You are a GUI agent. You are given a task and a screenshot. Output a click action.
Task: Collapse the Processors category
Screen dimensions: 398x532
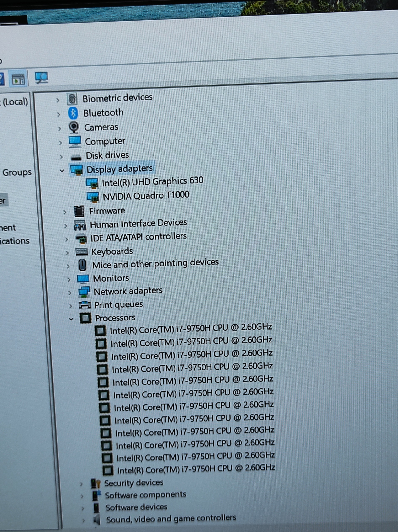tap(71, 319)
